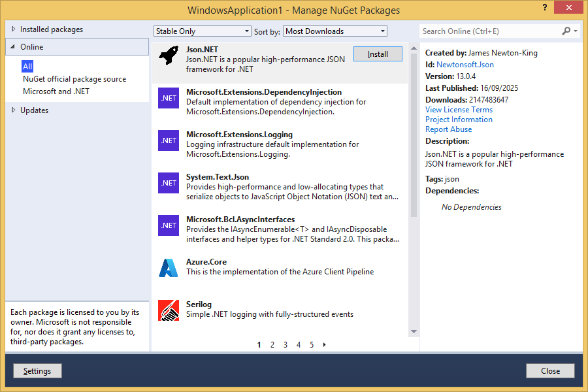The image size is (588, 392).
Task: Select the All online source
Action: click(x=27, y=67)
